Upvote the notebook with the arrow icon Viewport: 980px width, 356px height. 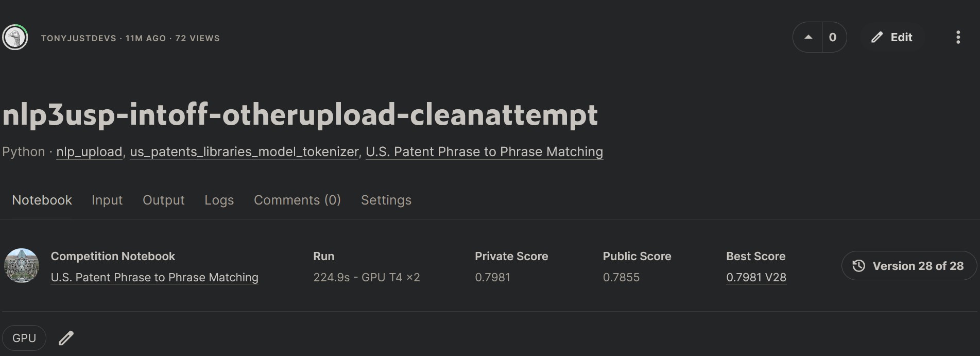808,37
